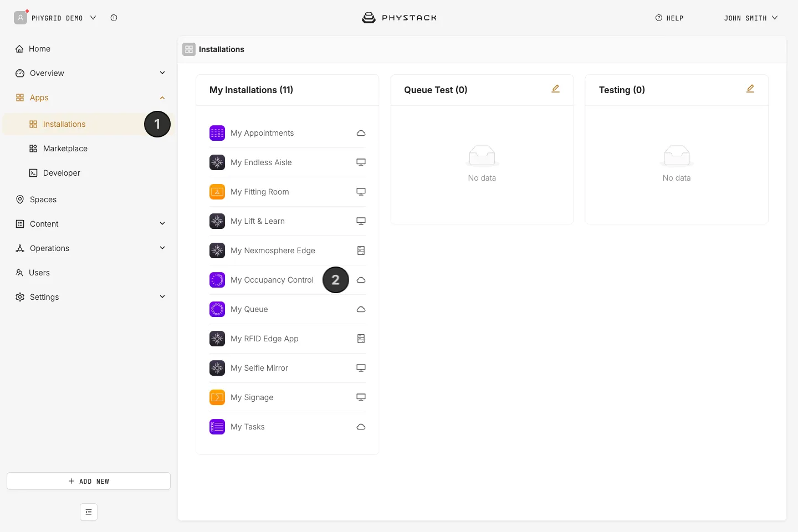Image resolution: width=798 pixels, height=532 pixels.
Task: Click the My Installations (11) heading
Action: coord(251,90)
